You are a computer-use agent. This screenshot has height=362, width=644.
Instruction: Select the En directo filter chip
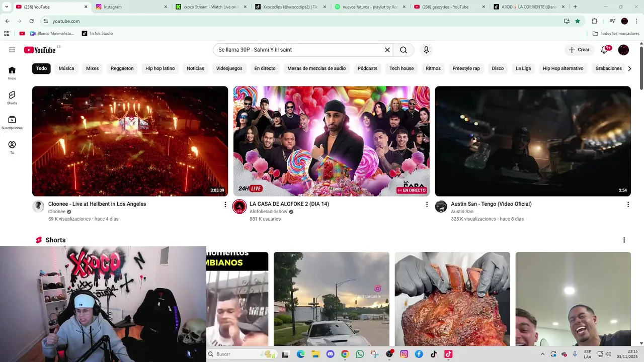265,68
